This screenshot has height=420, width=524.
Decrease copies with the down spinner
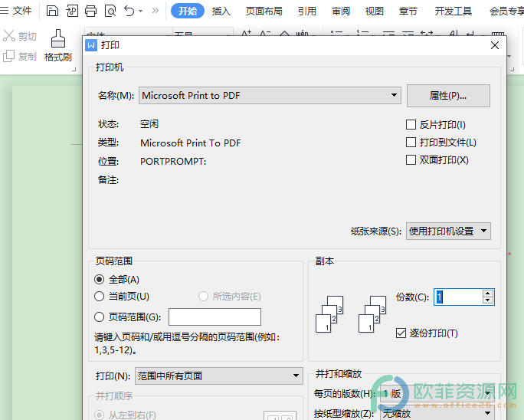pos(487,300)
